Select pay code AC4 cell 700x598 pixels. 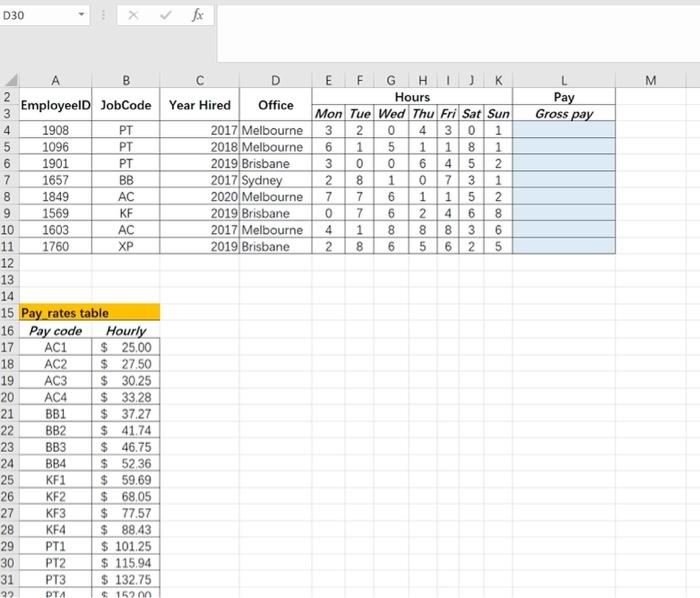point(55,397)
